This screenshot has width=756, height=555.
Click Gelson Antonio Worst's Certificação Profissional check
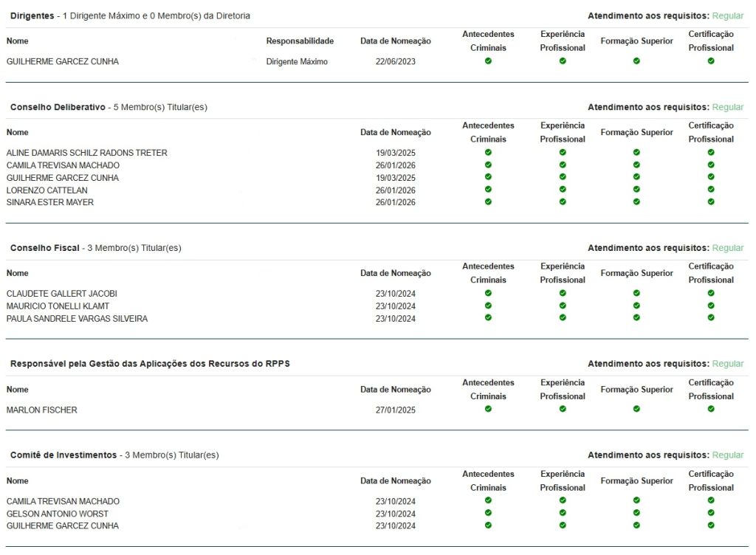point(711,513)
